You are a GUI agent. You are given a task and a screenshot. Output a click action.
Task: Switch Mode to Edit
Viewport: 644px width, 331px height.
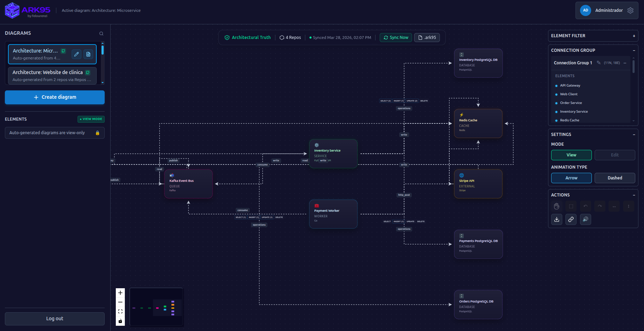click(615, 155)
